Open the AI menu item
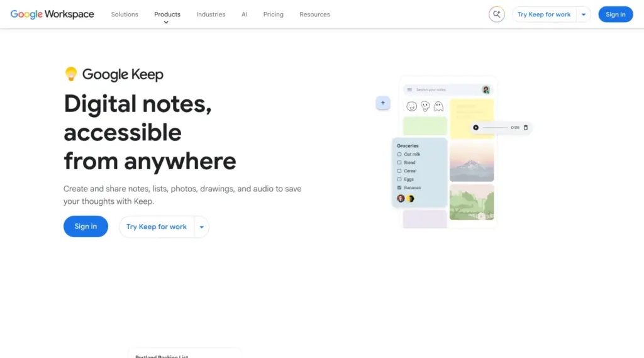 pos(245,14)
